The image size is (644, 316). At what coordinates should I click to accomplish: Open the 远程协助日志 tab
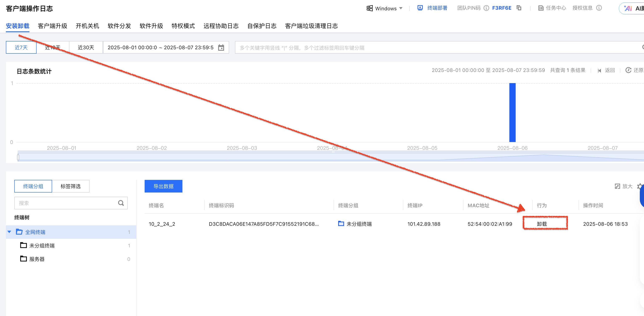(x=221, y=26)
